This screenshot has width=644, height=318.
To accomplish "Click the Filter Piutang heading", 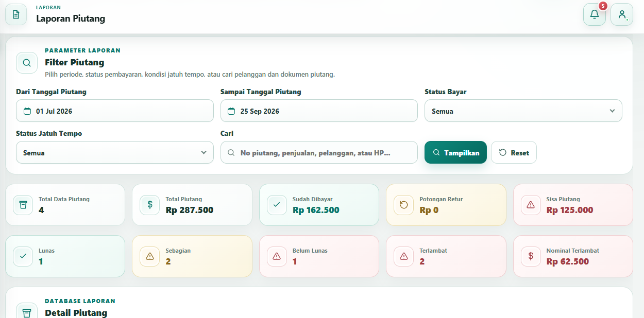I will (75, 62).
